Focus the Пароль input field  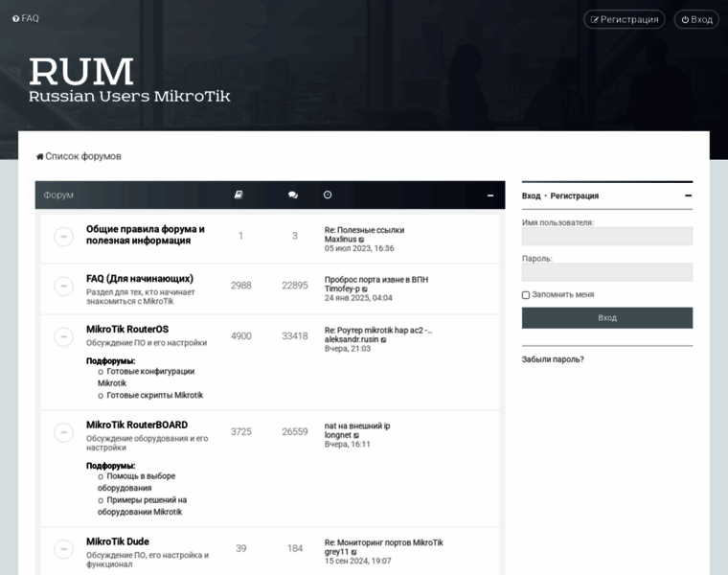point(606,272)
